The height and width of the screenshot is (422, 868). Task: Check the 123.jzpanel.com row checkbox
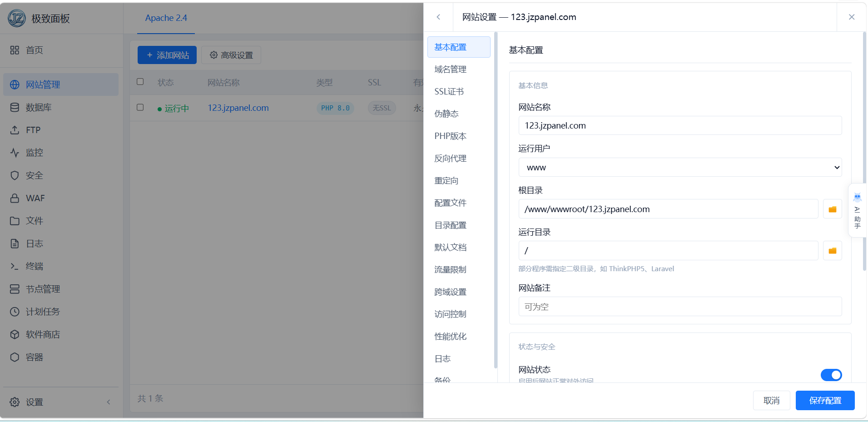[x=140, y=108]
